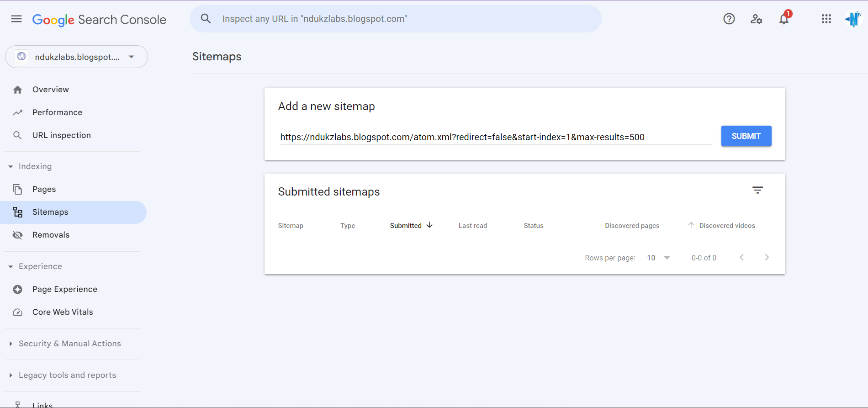Click the Submitted sitemaps heading
The width and height of the screenshot is (868, 408).
[329, 191]
